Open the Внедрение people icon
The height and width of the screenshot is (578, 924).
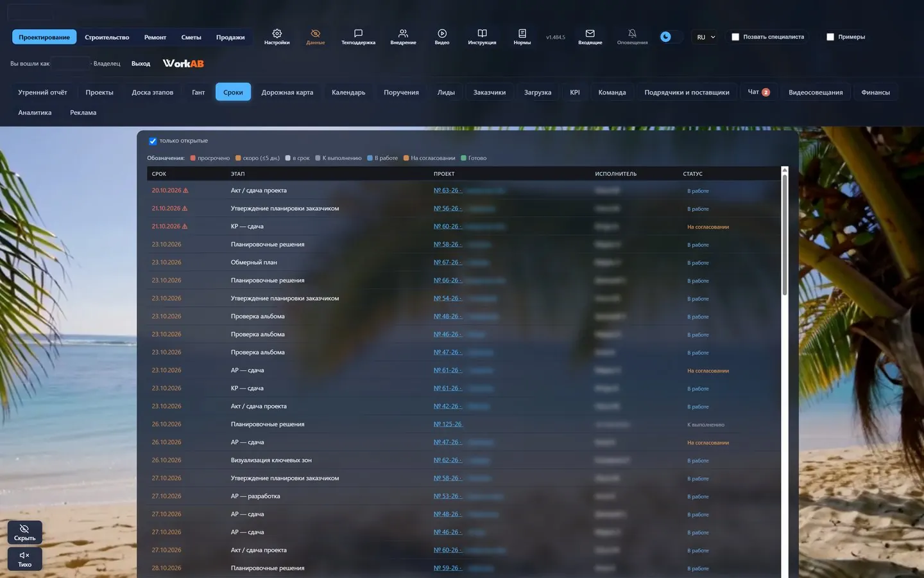pyautogui.click(x=403, y=33)
